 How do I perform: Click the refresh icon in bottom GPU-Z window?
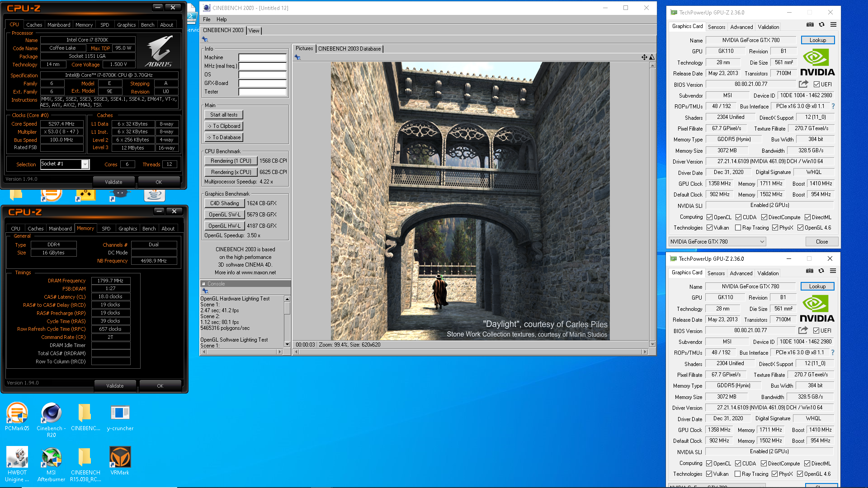coord(821,271)
